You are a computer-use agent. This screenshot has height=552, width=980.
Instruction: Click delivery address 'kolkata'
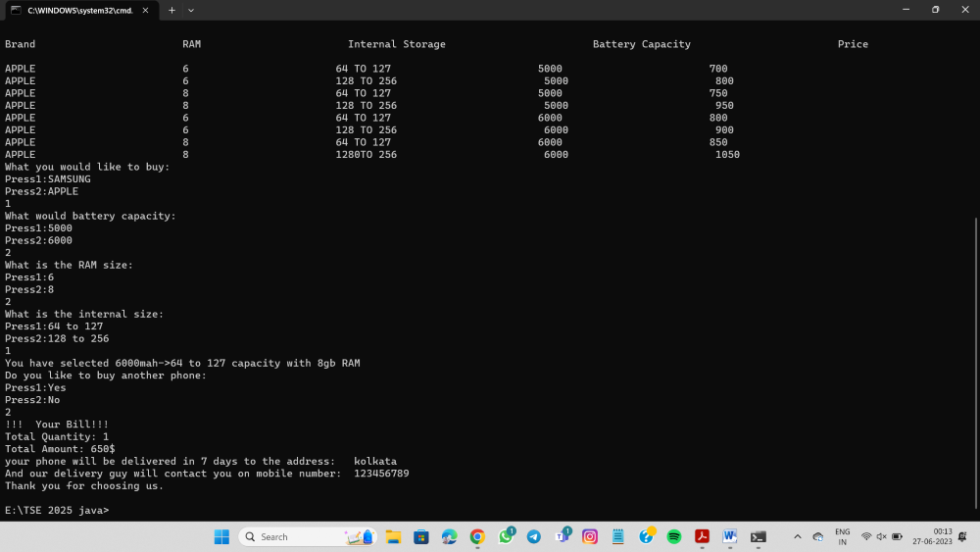pyautogui.click(x=375, y=462)
